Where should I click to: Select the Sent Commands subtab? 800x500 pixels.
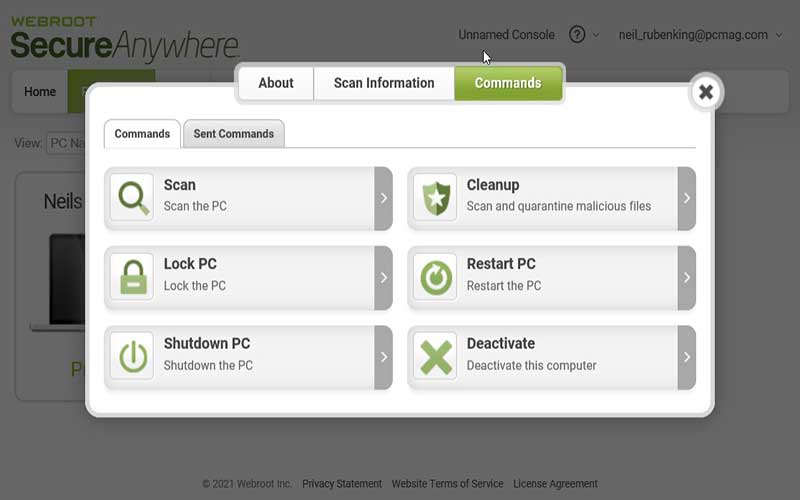pos(233,134)
